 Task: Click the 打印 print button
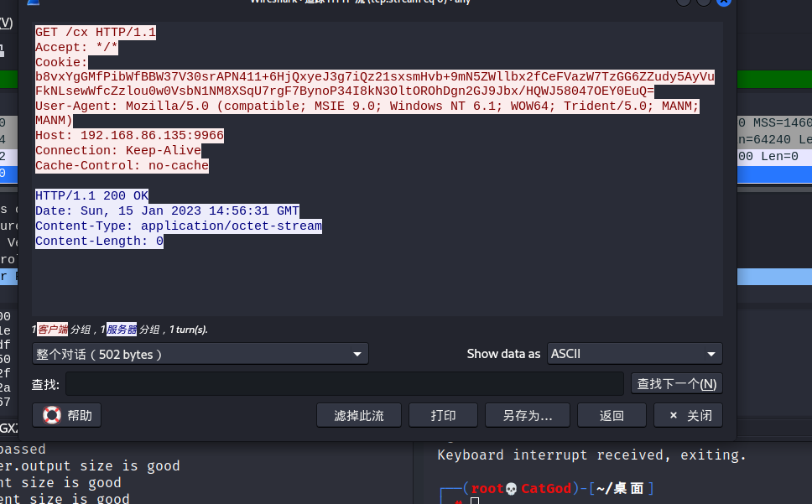[443, 415]
